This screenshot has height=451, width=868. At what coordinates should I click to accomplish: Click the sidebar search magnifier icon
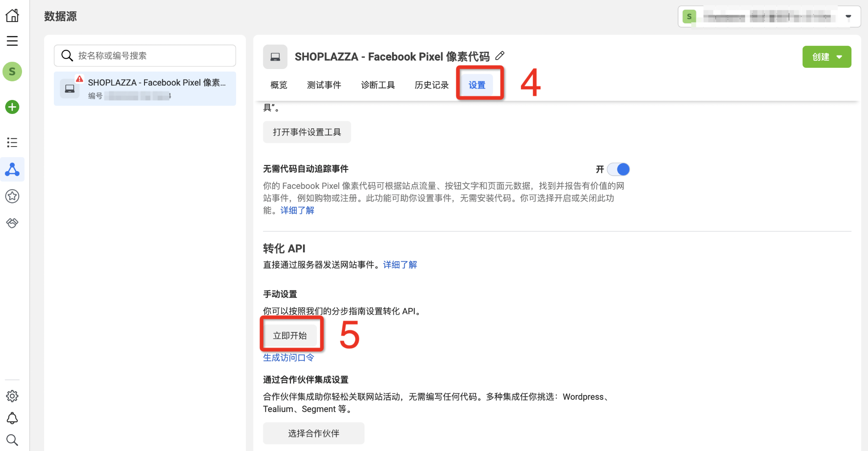coord(12,440)
